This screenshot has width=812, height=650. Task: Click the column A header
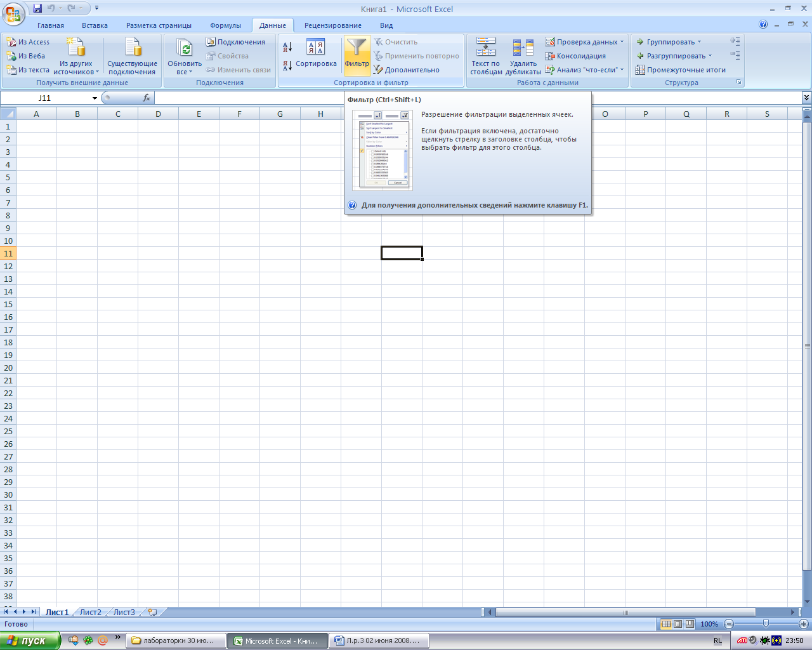(36, 114)
